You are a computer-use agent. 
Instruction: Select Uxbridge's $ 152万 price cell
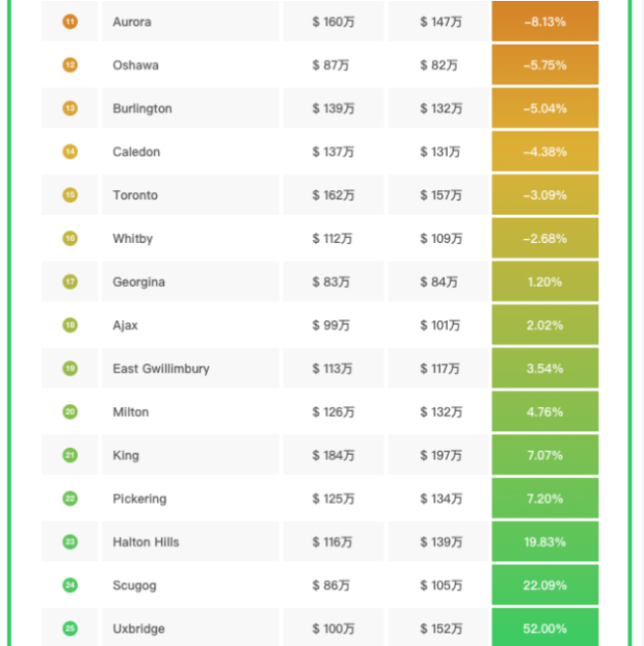tap(441, 628)
